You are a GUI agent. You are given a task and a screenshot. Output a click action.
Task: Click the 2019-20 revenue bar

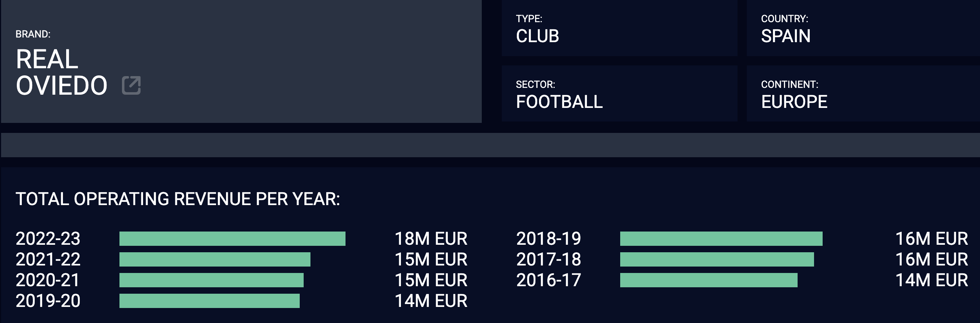210,301
